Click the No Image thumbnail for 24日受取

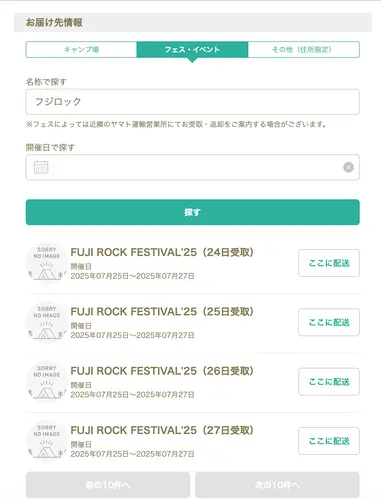coord(47,263)
